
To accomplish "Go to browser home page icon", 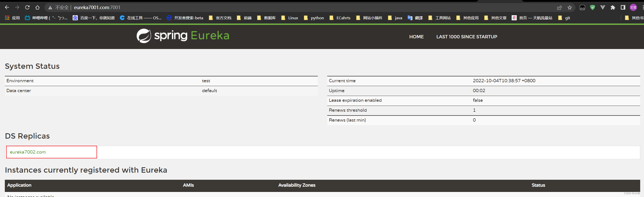I will pyautogui.click(x=37, y=7).
